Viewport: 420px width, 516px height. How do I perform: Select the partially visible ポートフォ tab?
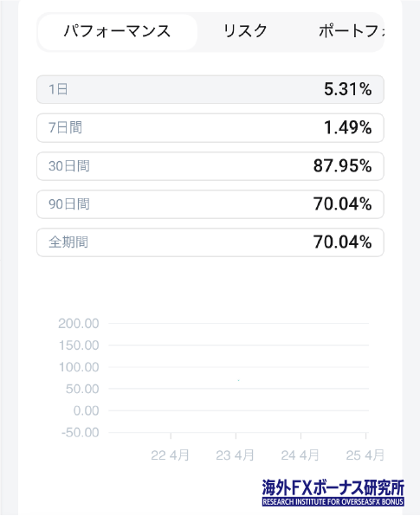coord(352,31)
